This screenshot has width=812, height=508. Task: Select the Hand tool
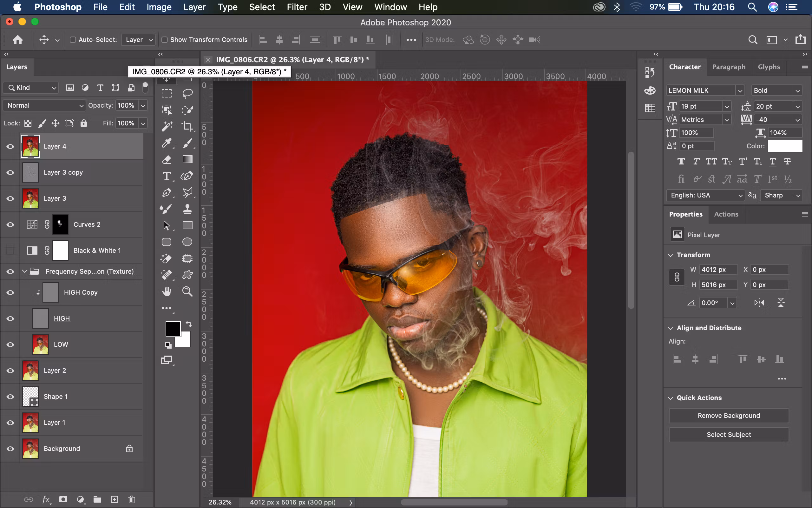[167, 291]
